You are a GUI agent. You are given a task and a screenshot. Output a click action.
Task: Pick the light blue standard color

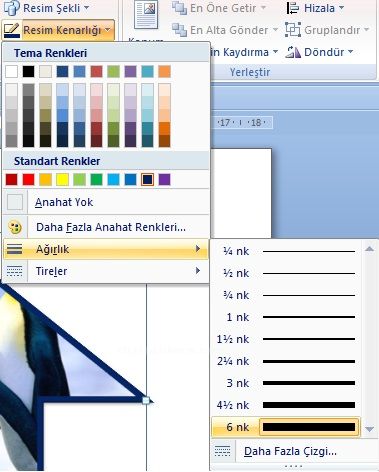(114, 179)
